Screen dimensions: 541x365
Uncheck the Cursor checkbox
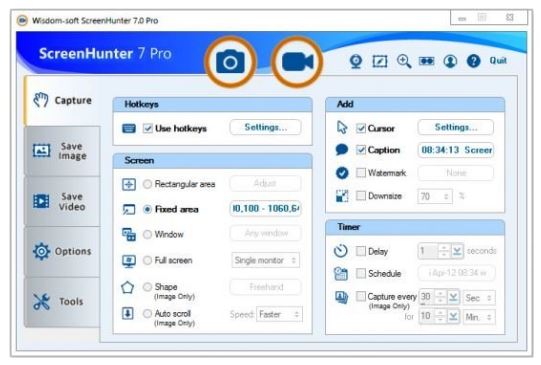coord(361,128)
